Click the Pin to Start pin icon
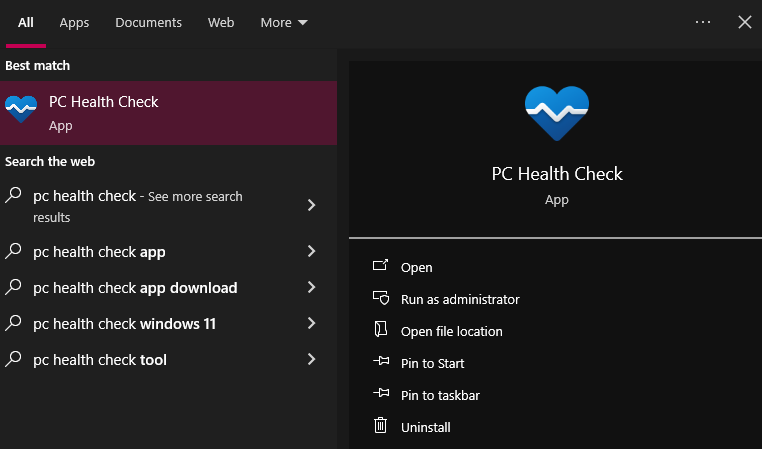The image size is (762, 449). coord(381,361)
